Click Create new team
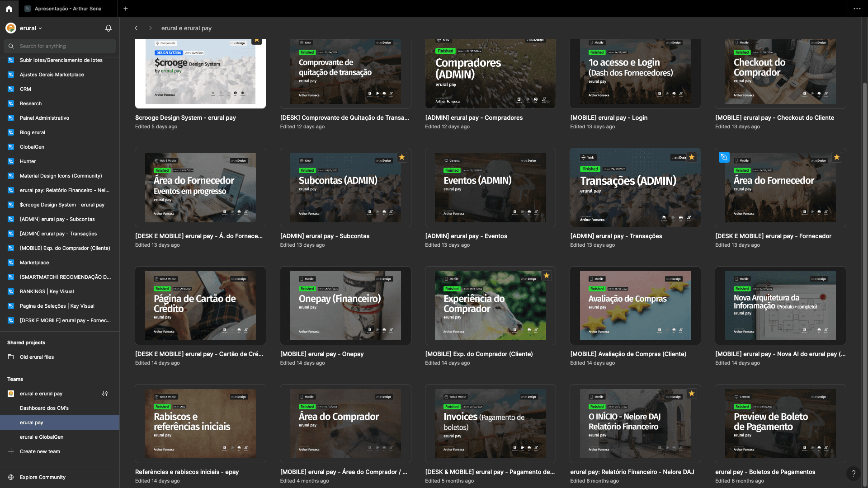This screenshot has width=868, height=488. pos(40,451)
